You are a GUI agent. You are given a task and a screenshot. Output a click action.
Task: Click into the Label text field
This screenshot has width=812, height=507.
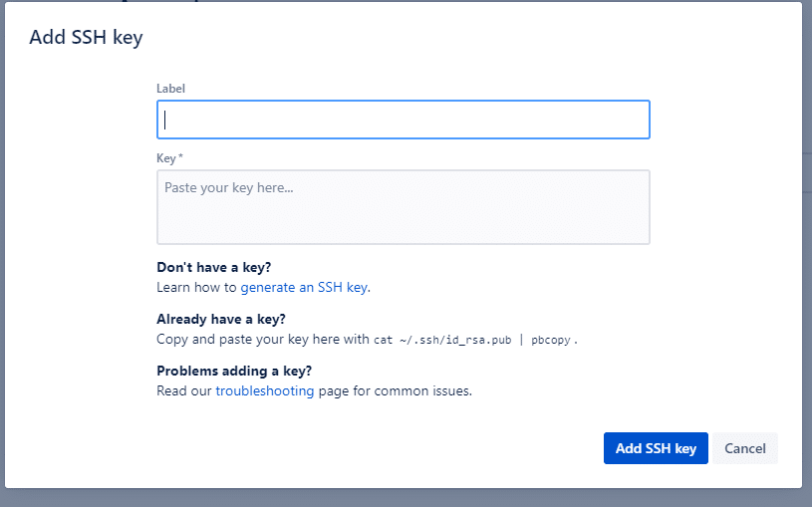coord(403,120)
